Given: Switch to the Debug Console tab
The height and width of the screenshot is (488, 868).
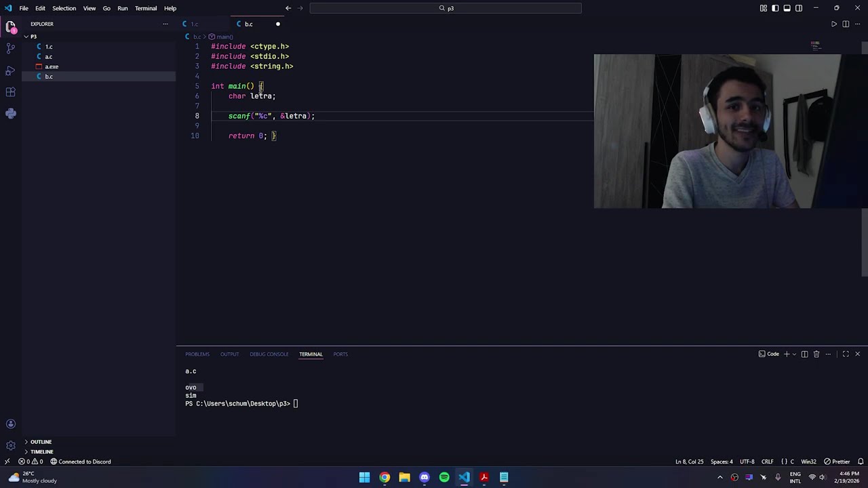Looking at the screenshot, I should [269, 354].
